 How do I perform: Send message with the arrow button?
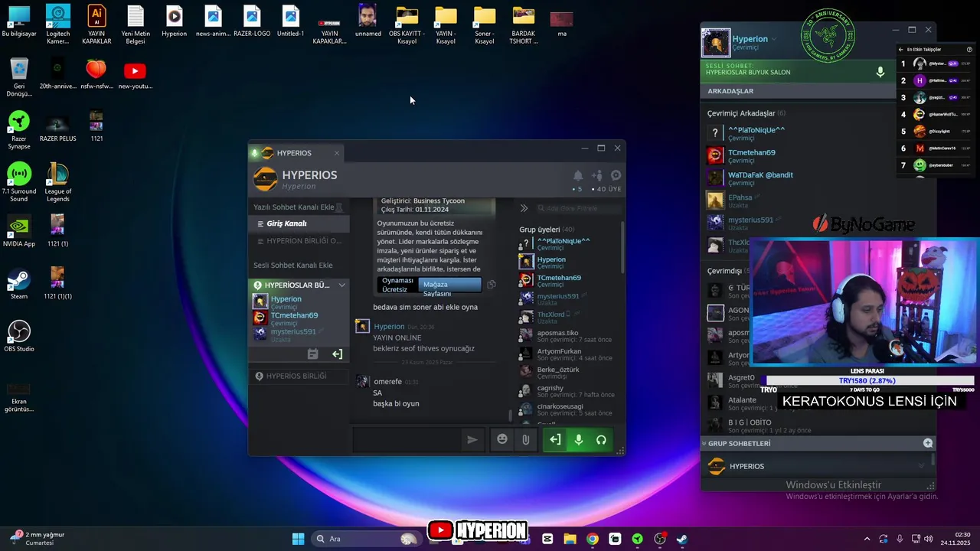pos(472,439)
